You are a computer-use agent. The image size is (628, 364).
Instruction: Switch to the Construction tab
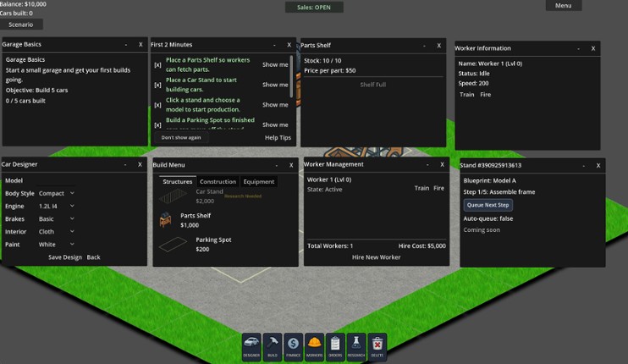tap(218, 181)
